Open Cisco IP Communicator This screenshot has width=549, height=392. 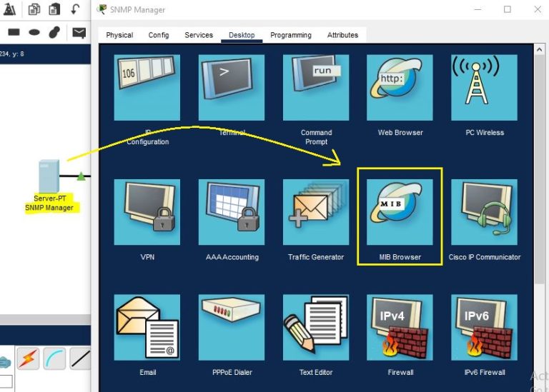pyautogui.click(x=484, y=212)
